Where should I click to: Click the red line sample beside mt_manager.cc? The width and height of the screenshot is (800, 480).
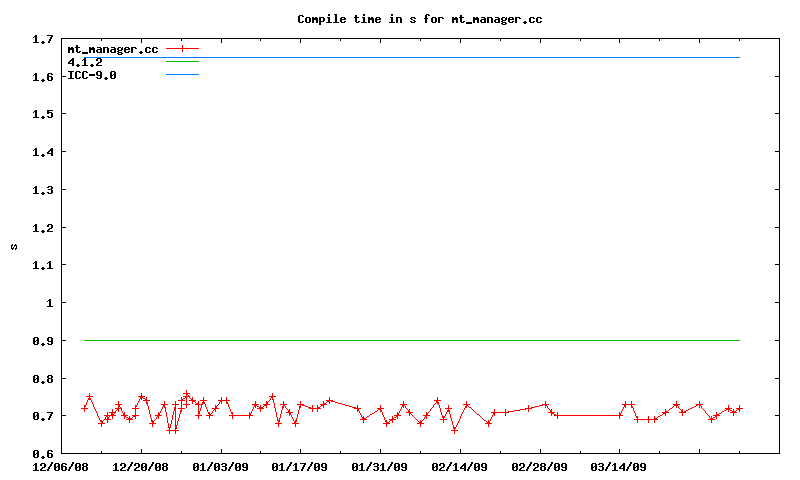pyautogui.click(x=182, y=48)
